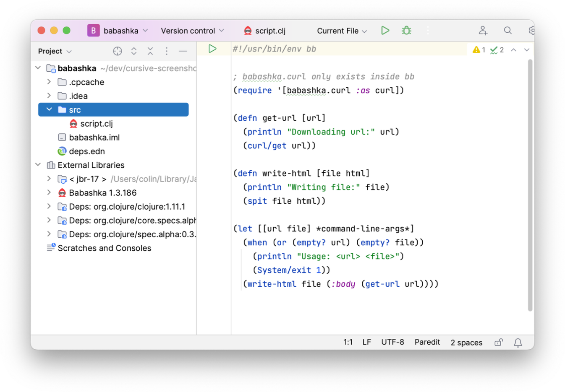Click the Scratches and Consoles icon

(x=51, y=248)
